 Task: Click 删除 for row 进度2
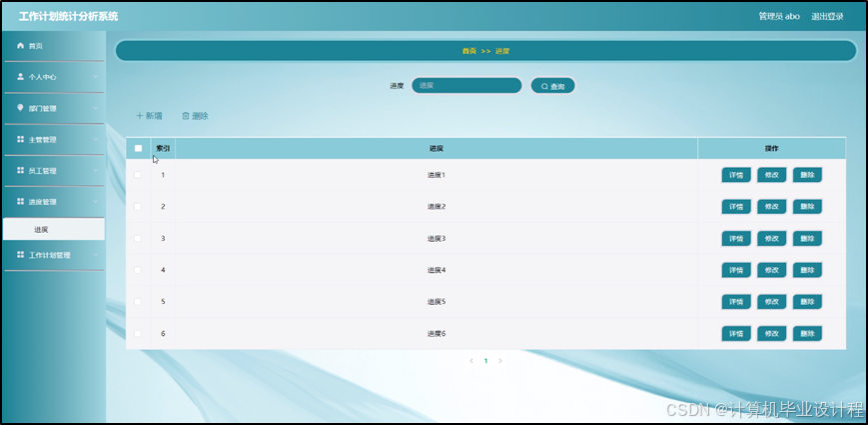click(807, 206)
